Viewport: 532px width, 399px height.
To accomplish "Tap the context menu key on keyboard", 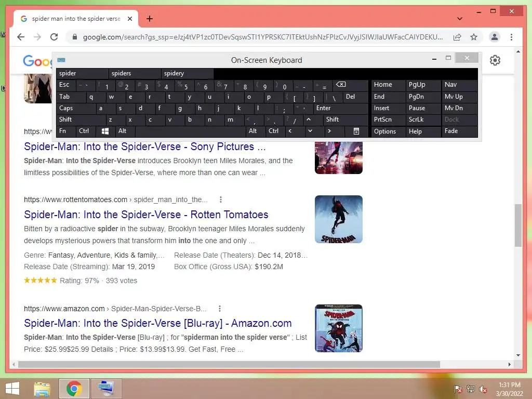I will click(x=356, y=131).
